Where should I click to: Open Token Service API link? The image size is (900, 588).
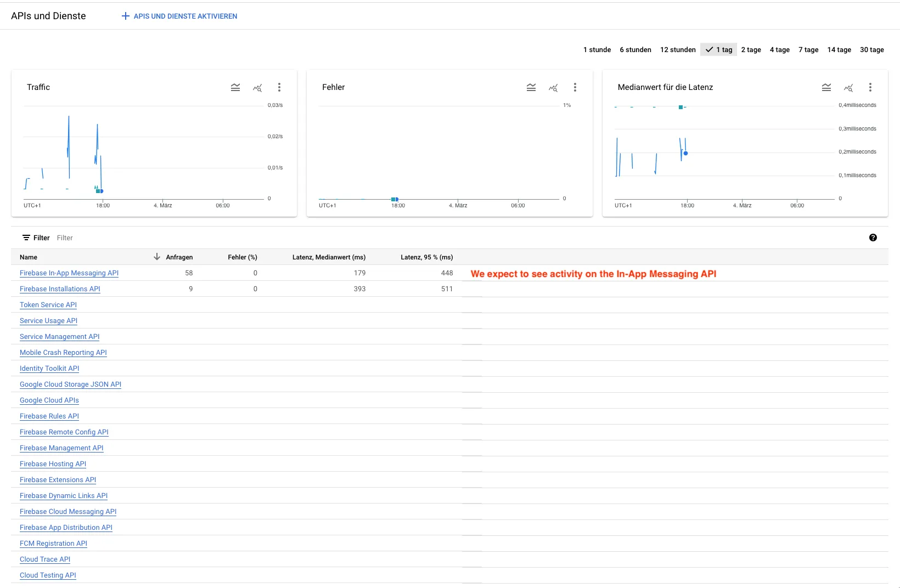click(48, 304)
